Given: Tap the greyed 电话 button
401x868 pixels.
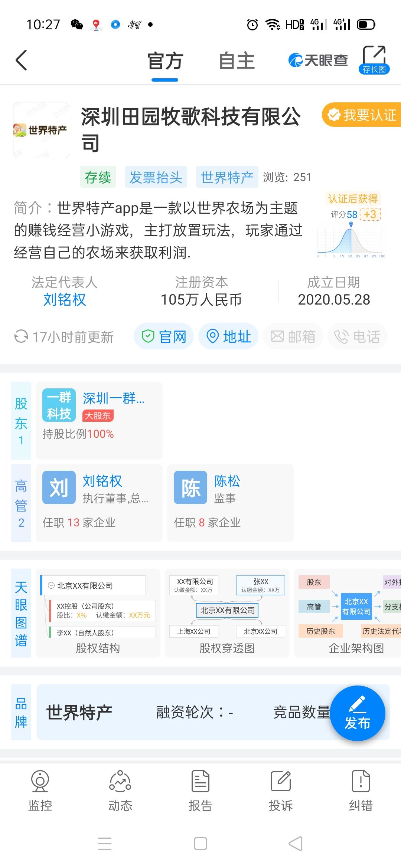Looking at the screenshot, I should point(358,336).
